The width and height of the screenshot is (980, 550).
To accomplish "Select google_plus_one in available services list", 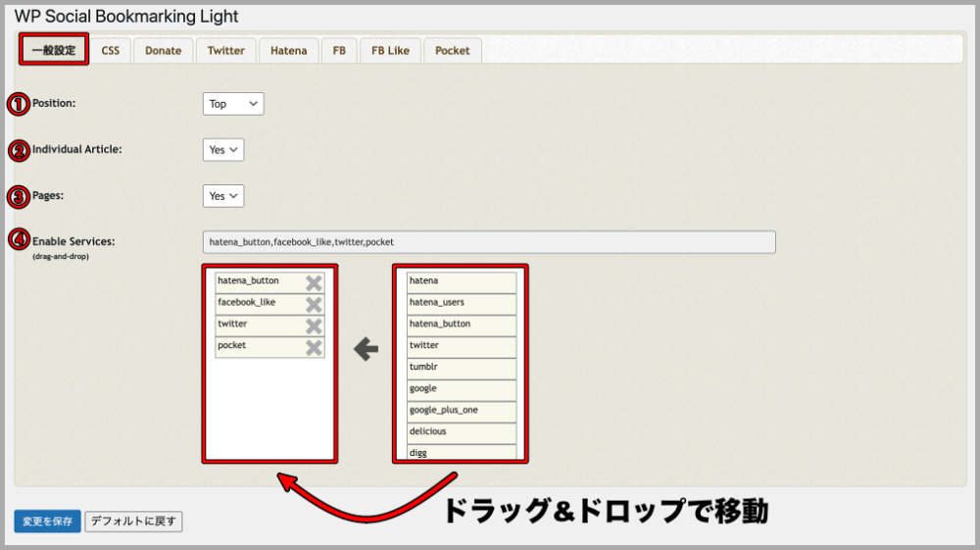I will pos(462,411).
